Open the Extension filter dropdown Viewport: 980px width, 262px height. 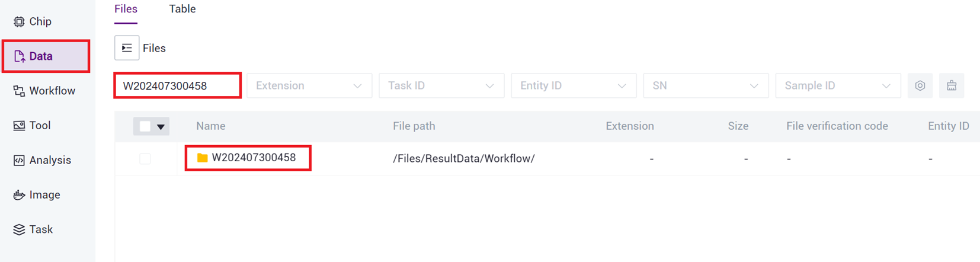(309, 86)
